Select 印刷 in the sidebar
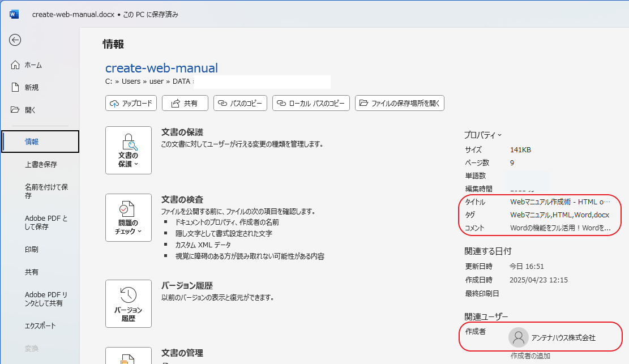629x364 pixels. tap(32, 250)
